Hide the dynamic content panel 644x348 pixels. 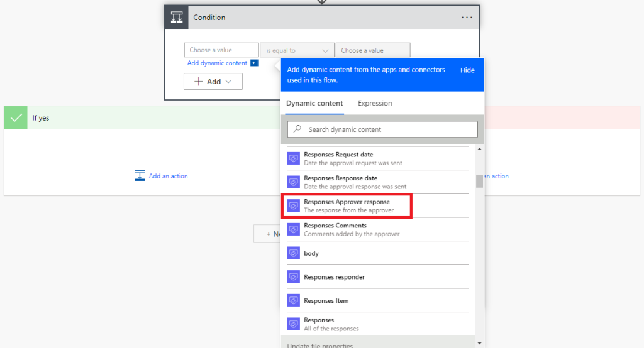[x=467, y=70]
